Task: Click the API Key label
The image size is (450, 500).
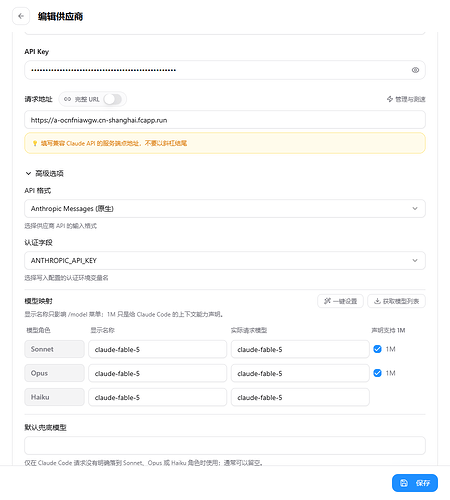Action: click(x=37, y=52)
